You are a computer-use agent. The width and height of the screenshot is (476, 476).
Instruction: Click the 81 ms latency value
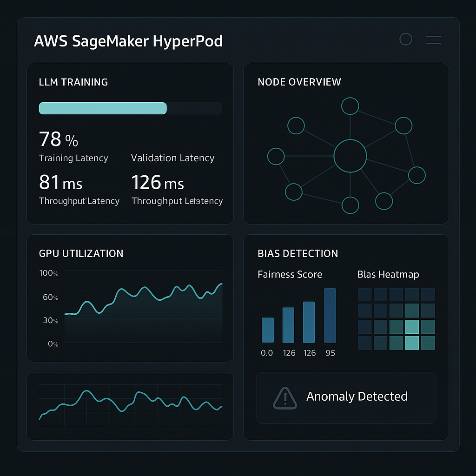click(61, 182)
